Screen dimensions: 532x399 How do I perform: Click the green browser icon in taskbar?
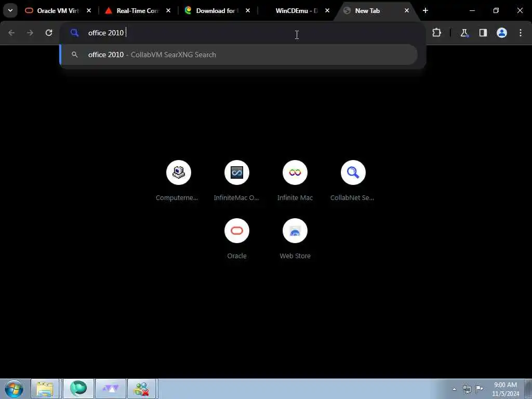[78, 389]
